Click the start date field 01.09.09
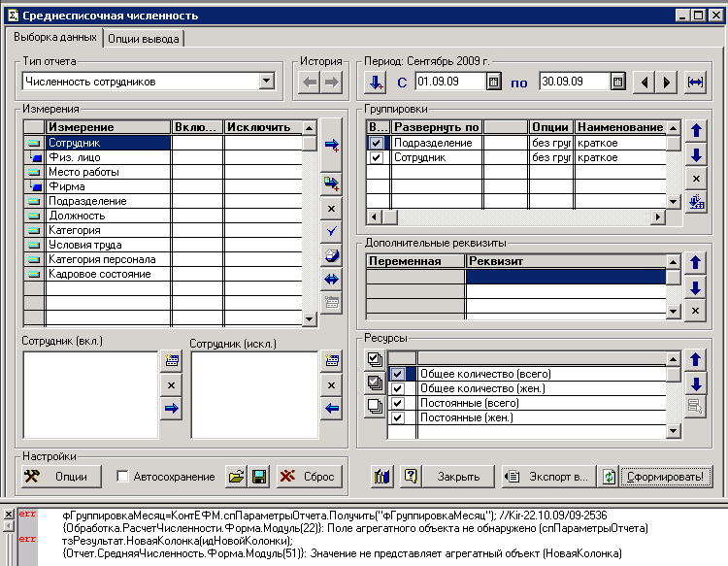Screen dimensions: 728x566 tap(450, 82)
